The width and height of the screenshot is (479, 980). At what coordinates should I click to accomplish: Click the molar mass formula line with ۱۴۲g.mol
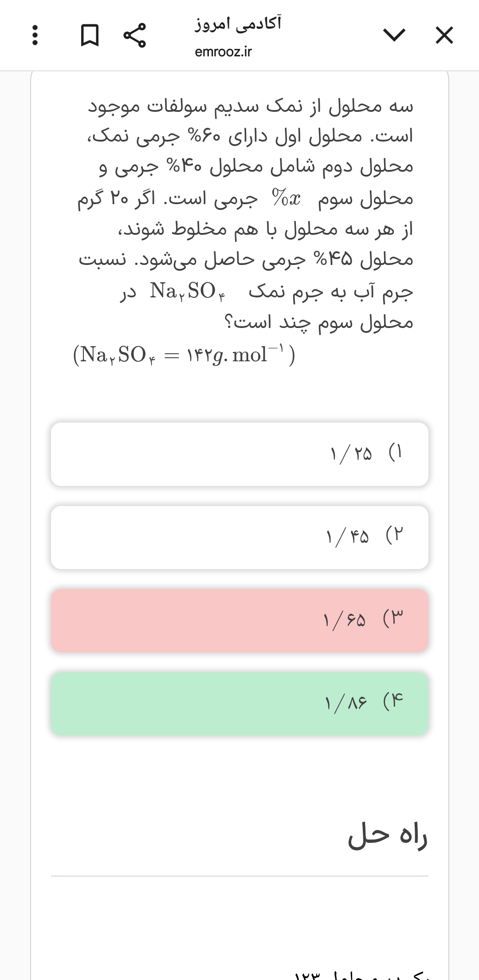(x=184, y=355)
